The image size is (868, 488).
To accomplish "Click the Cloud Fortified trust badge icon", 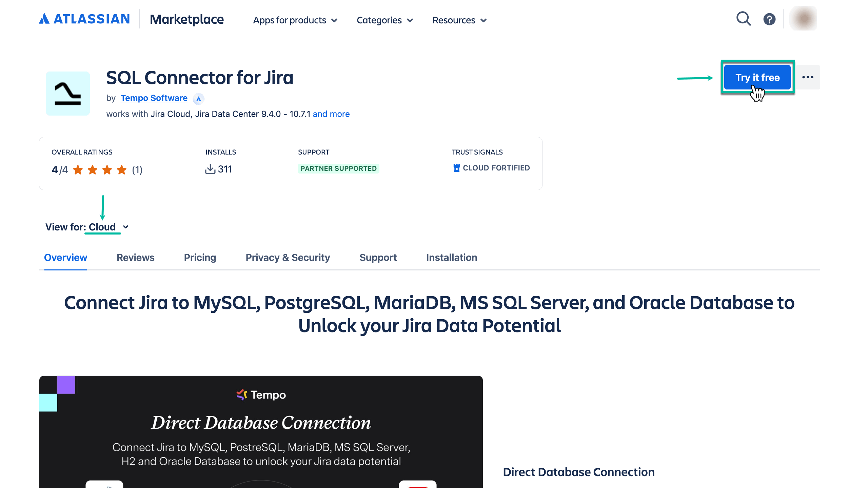I will 457,167.
